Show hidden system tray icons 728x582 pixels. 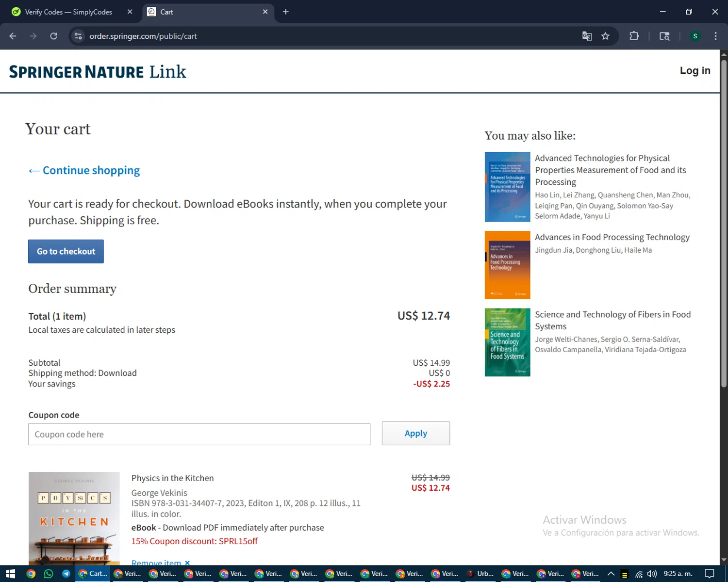tap(611, 574)
